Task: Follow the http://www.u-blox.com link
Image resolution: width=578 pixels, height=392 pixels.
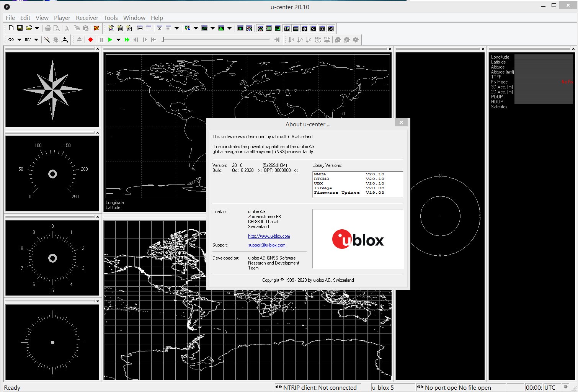Action: pyautogui.click(x=269, y=236)
